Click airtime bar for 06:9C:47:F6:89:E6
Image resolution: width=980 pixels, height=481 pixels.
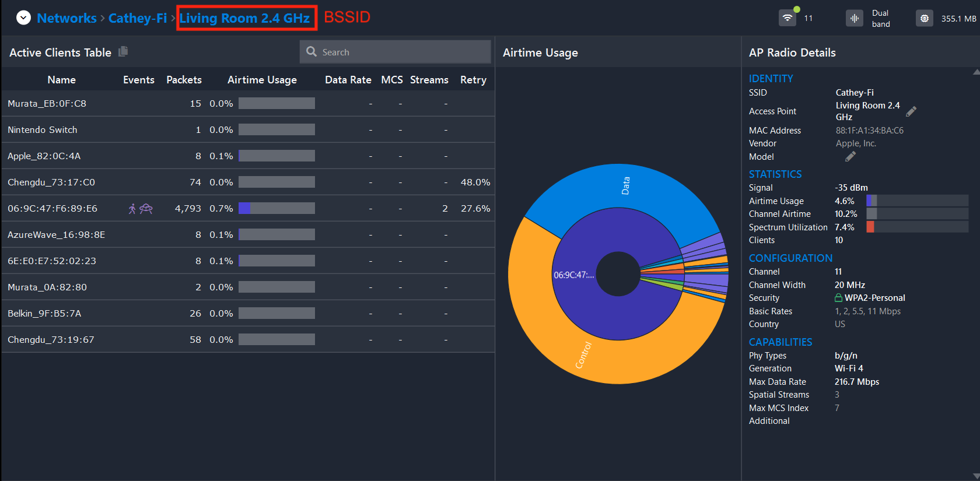coord(276,208)
